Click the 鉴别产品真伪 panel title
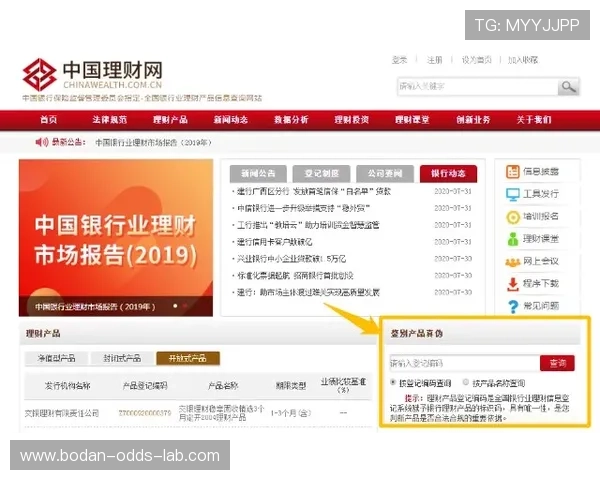This screenshot has height=480, width=600. point(416,333)
